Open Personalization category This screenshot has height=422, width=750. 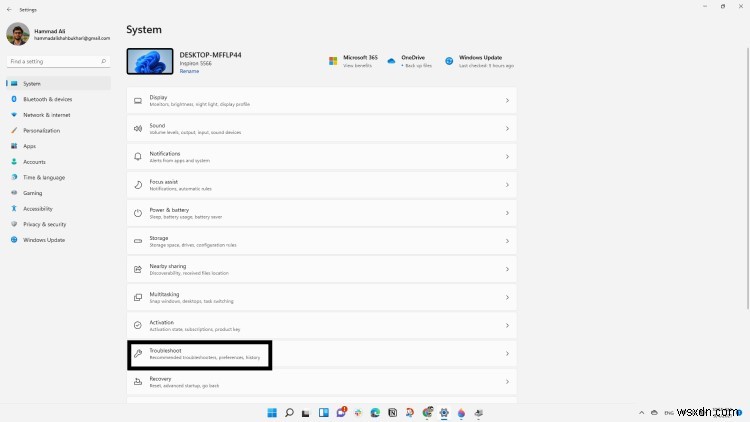click(58, 131)
